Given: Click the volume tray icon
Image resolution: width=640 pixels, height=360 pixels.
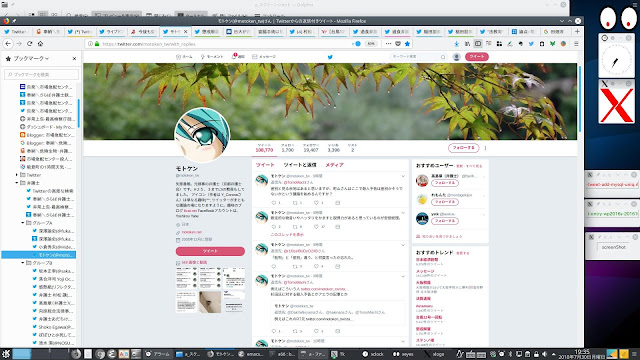Looking at the screenshot, I should (544, 354).
